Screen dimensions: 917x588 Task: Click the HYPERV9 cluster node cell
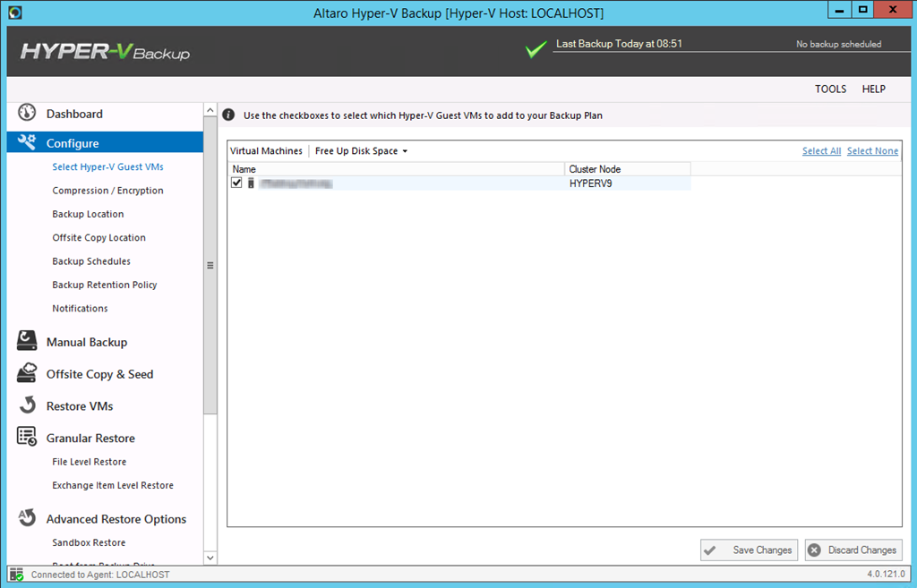(x=628, y=183)
